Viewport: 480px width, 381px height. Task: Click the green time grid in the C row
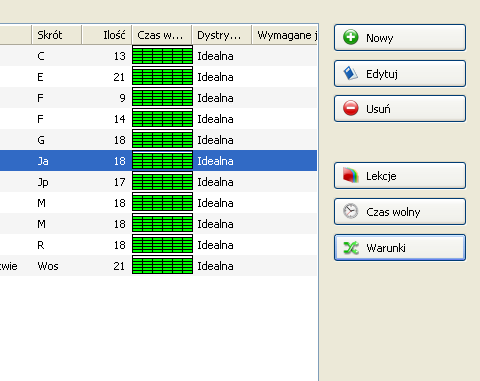162,55
